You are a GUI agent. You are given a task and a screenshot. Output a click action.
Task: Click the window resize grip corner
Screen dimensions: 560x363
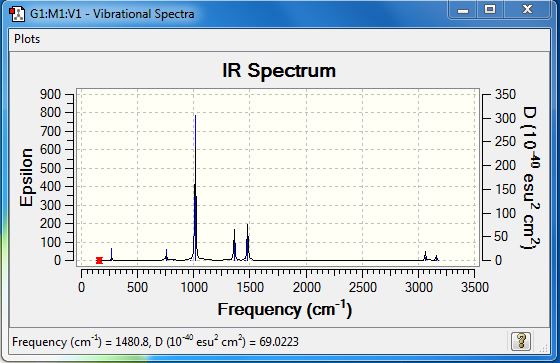[x=544, y=348]
